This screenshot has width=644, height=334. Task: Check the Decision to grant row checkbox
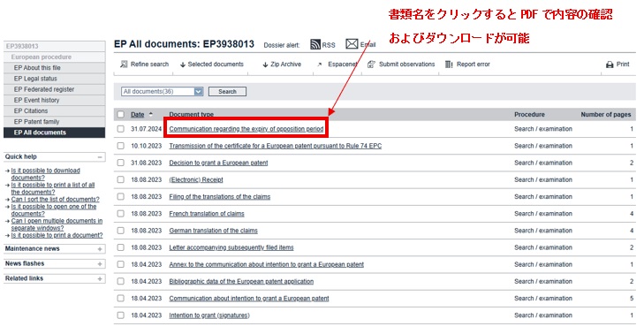[x=120, y=163]
